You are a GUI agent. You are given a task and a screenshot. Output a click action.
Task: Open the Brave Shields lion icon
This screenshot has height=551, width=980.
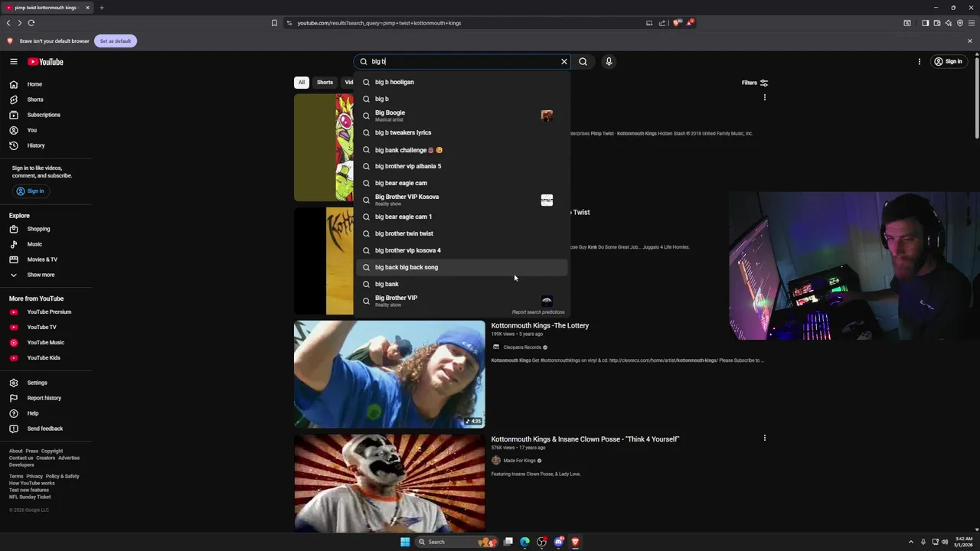pyautogui.click(x=676, y=23)
